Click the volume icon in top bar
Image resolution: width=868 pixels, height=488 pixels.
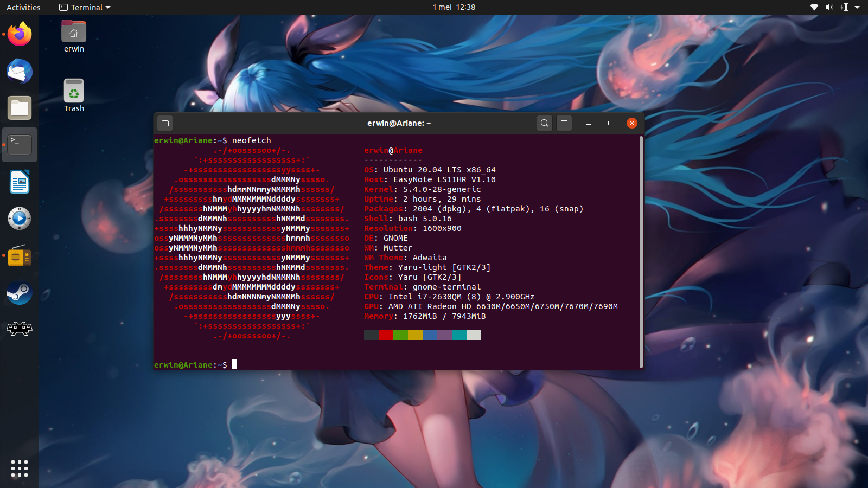click(829, 7)
